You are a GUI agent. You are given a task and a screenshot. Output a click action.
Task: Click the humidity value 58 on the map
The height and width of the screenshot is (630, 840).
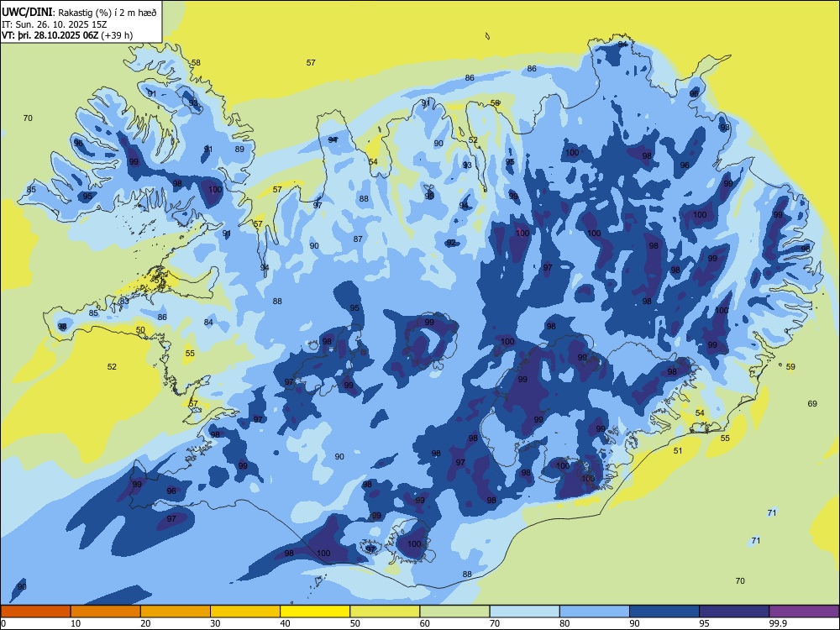pos(196,63)
